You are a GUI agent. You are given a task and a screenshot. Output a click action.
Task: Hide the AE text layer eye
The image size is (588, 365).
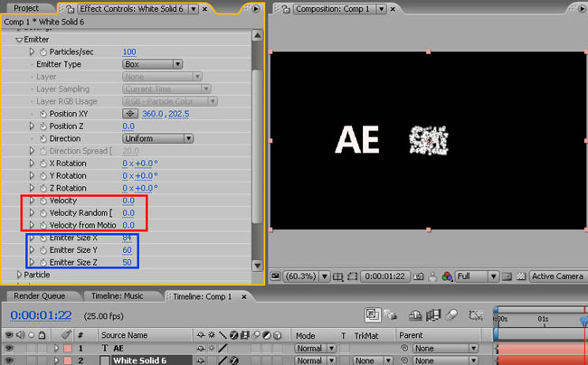pos(10,348)
